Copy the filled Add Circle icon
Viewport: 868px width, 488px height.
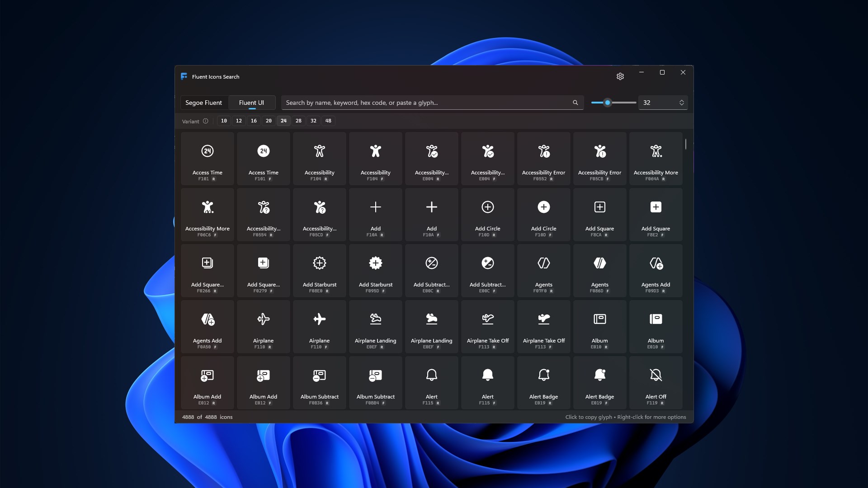coord(544,215)
